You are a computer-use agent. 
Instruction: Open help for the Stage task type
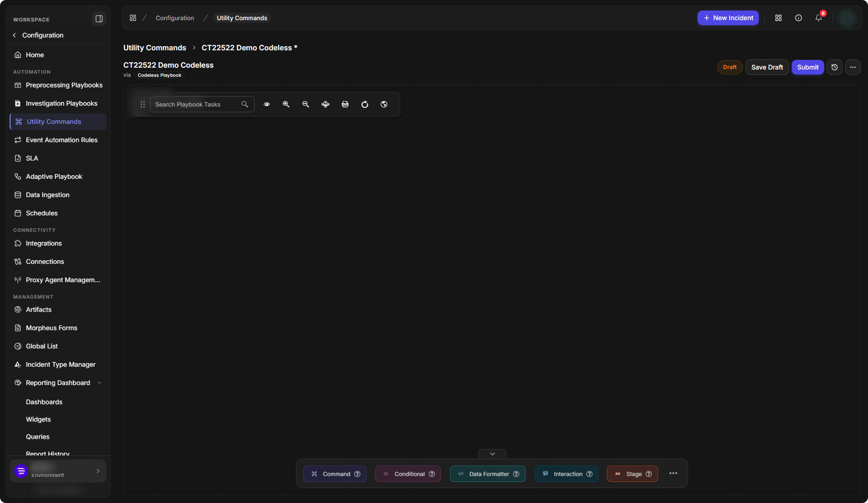[x=649, y=474]
